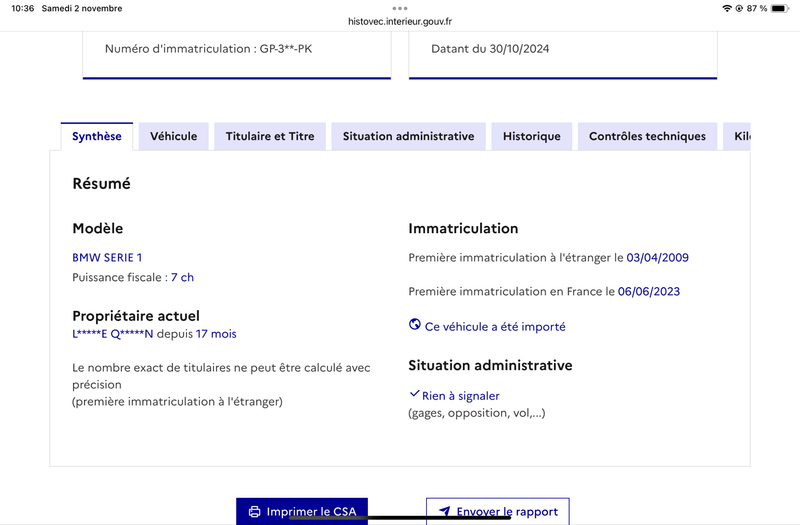
Task: Tap the orientation lock icon in status bar
Action: pyautogui.click(x=739, y=8)
